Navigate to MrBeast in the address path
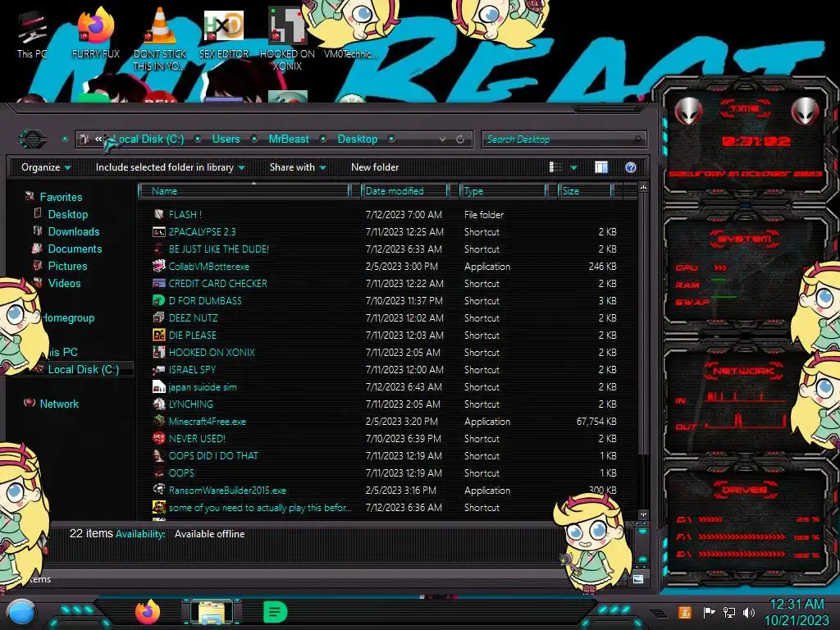 click(x=289, y=139)
